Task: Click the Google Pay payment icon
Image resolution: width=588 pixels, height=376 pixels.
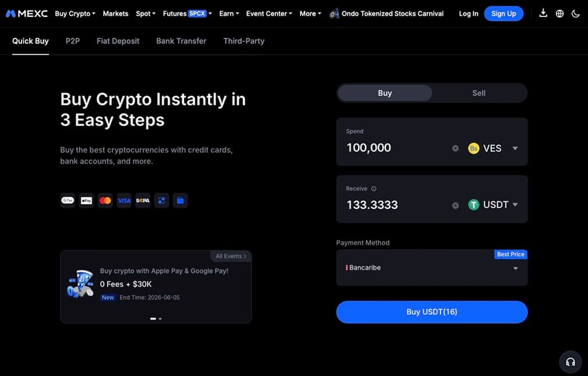Action: [68, 201]
